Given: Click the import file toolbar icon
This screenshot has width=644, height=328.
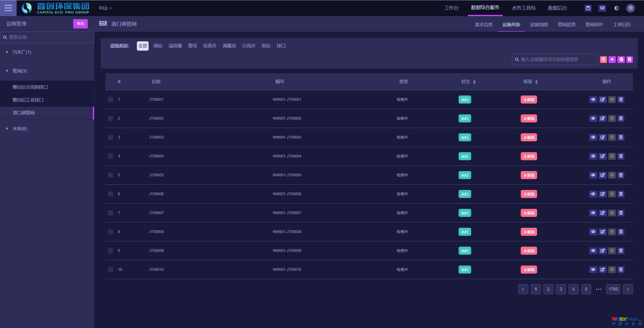Looking at the screenshot, I should point(621,59).
